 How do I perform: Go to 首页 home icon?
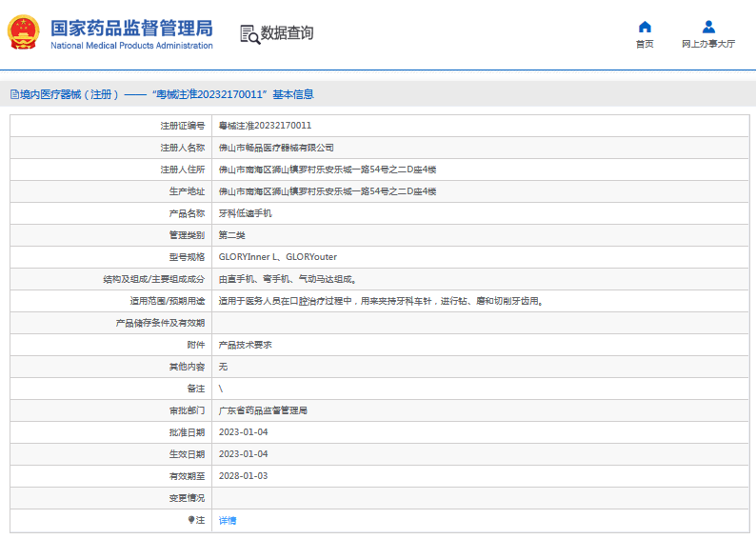[x=645, y=27]
